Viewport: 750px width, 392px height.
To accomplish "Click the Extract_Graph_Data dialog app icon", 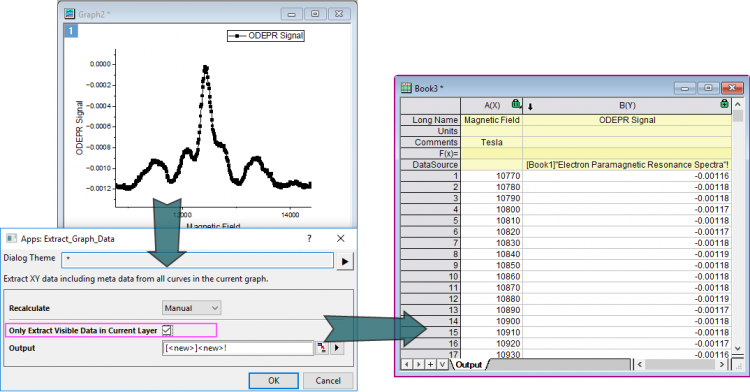I will click(11, 239).
